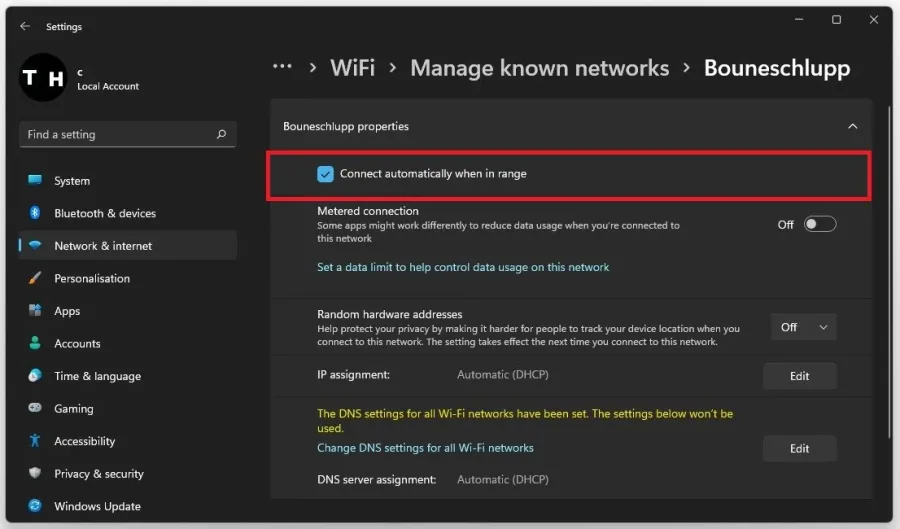Open 'Change DNS settings for all Wi-Fi networks'
The height and width of the screenshot is (529, 900).
(425, 448)
